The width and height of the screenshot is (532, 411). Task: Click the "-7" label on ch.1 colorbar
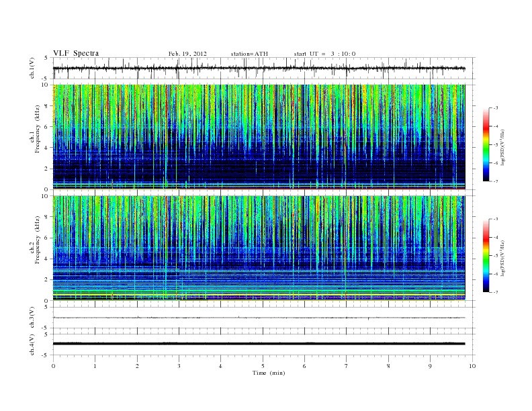pyautogui.click(x=495, y=181)
